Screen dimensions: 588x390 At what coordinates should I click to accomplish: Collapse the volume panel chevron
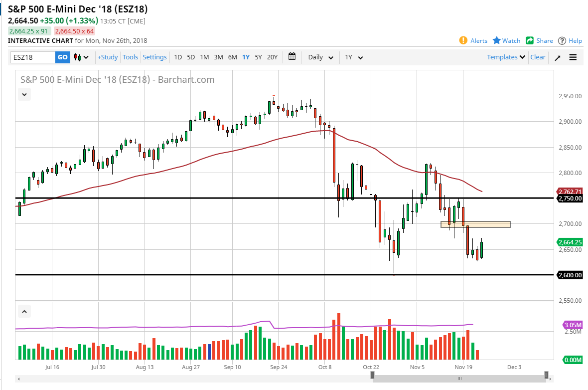click(24, 311)
